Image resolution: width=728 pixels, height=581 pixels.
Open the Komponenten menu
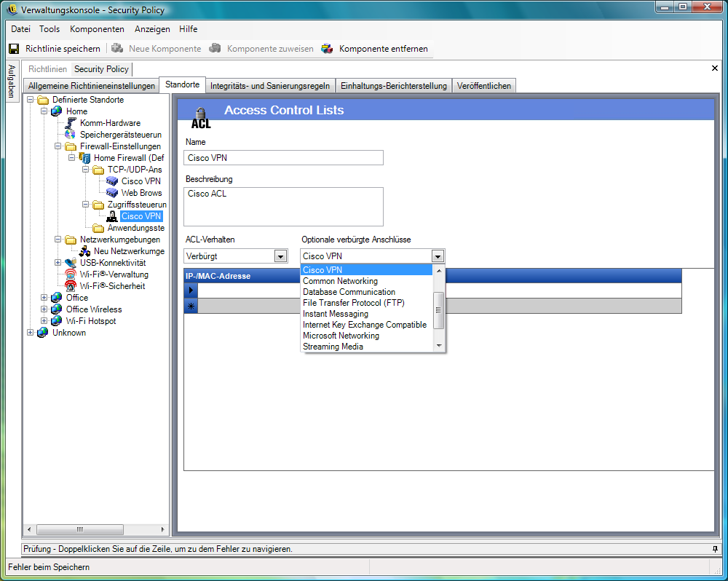pyautogui.click(x=97, y=29)
